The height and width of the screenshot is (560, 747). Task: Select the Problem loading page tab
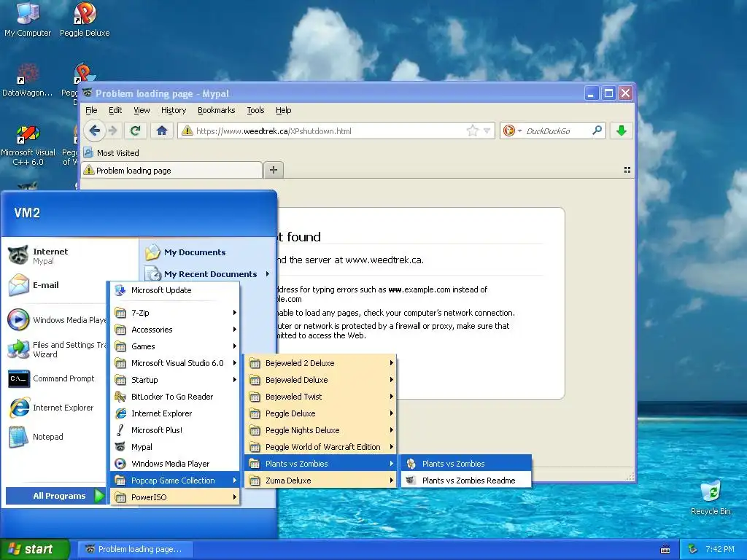tap(172, 171)
